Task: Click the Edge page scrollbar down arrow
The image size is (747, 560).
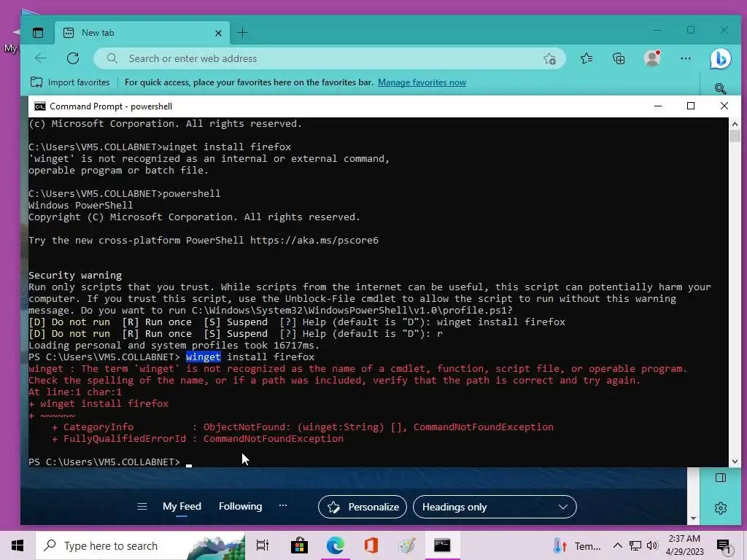Action: (x=693, y=518)
